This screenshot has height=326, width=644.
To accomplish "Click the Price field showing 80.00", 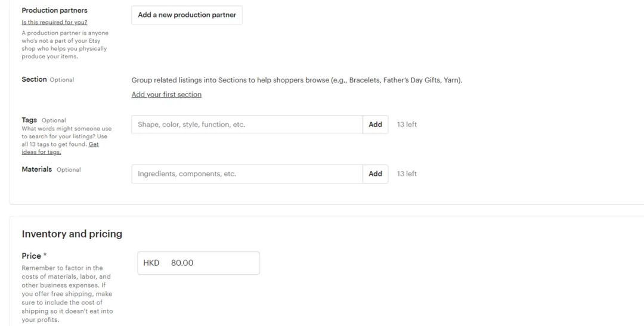I will 209,263.
